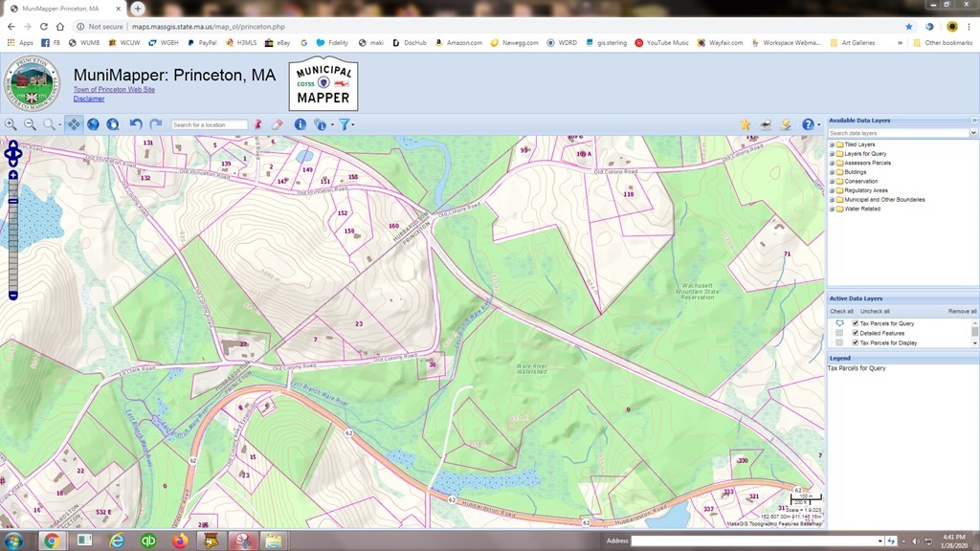Viewport: 980px width, 551px height.
Task: Click the eraser clear tool
Action: click(278, 124)
